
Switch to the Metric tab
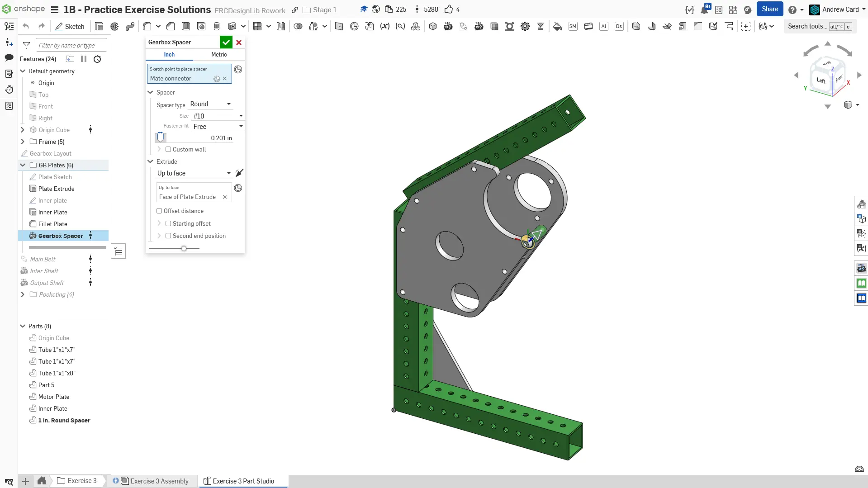(x=219, y=55)
